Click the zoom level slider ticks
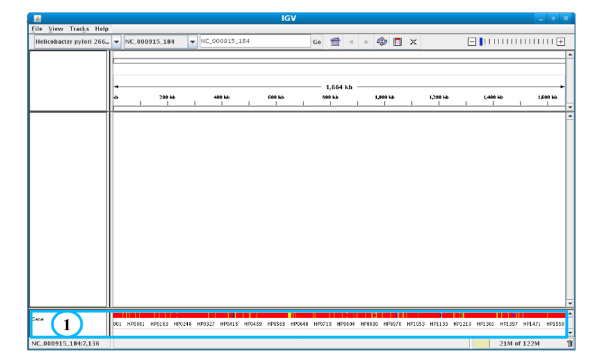 (516, 42)
